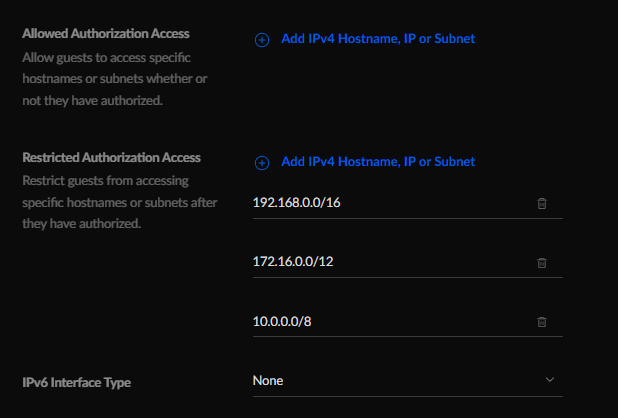618x418 pixels.
Task: Click the line 'not they have authorized.'
Action: pos(93,100)
